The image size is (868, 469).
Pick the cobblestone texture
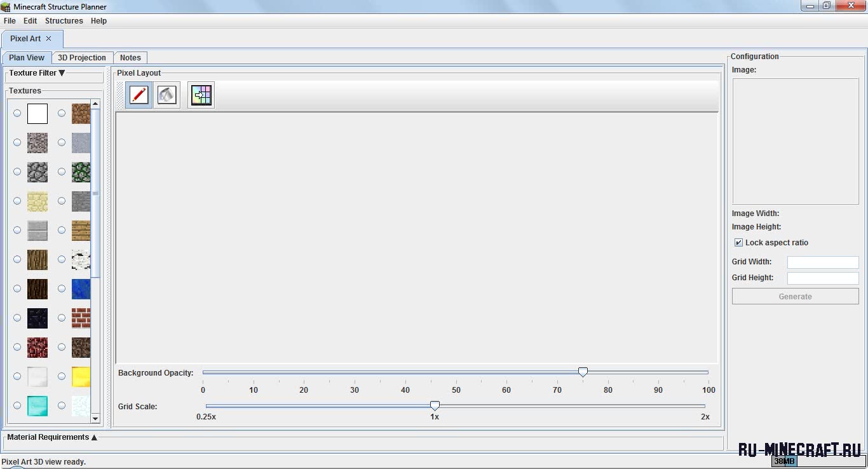[x=37, y=172]
